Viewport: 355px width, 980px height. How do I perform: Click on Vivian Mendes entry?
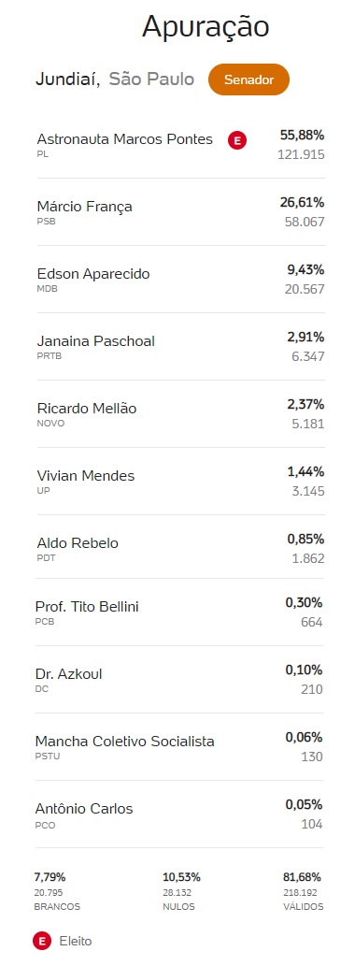pyautogui.click(x=181, y=482)
